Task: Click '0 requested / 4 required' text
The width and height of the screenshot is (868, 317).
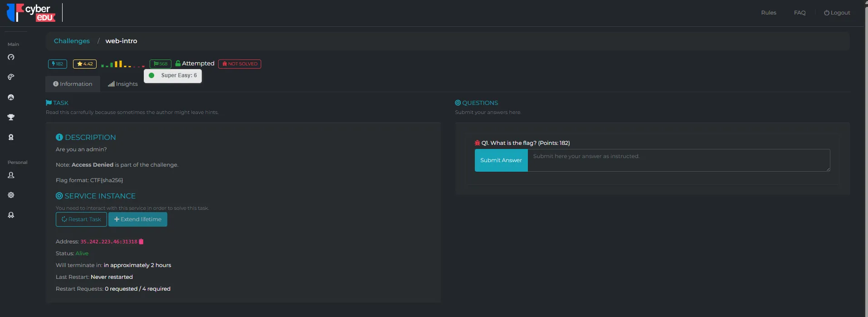Action: 137,289
